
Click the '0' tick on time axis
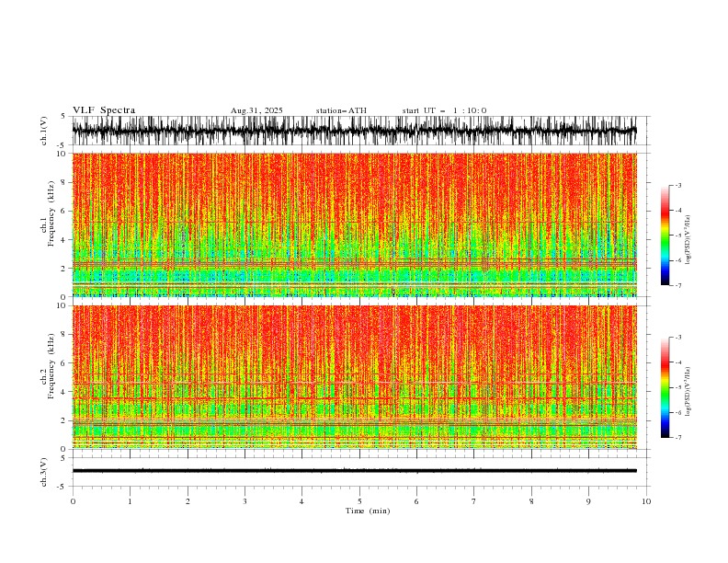[73, 501]
